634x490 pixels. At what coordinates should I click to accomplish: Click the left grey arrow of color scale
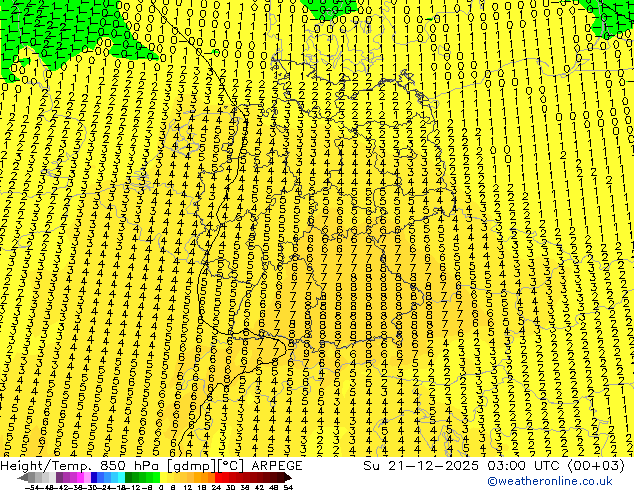tap(23, 477)
